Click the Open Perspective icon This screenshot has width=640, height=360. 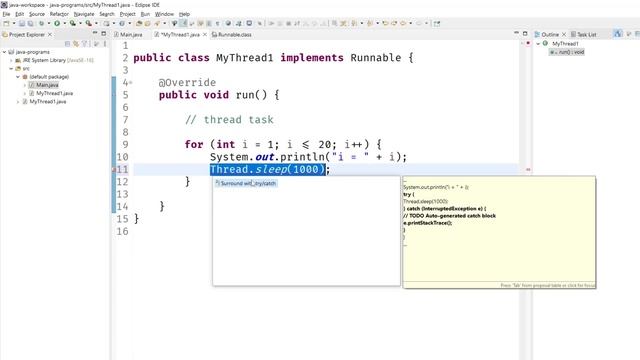[437, 23]
